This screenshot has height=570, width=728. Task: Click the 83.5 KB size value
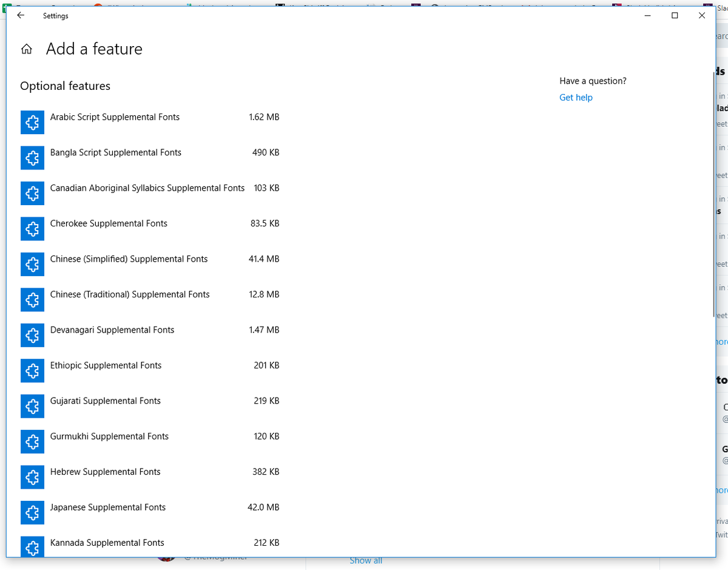pos(265,223)
